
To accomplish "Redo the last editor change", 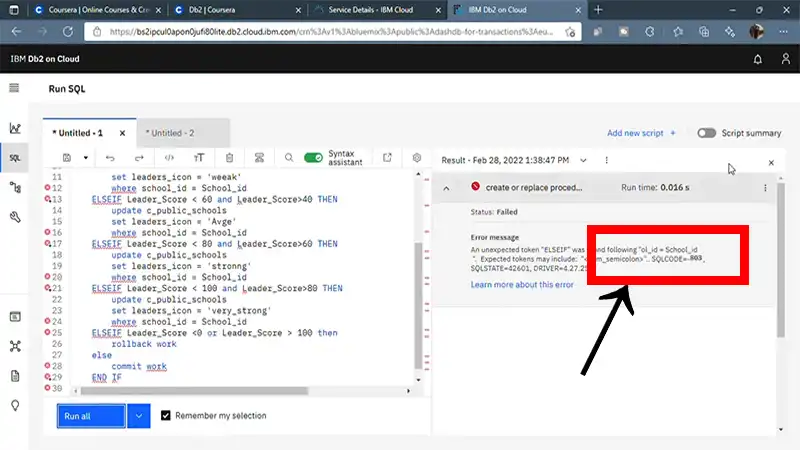I will tap(139, 158).
